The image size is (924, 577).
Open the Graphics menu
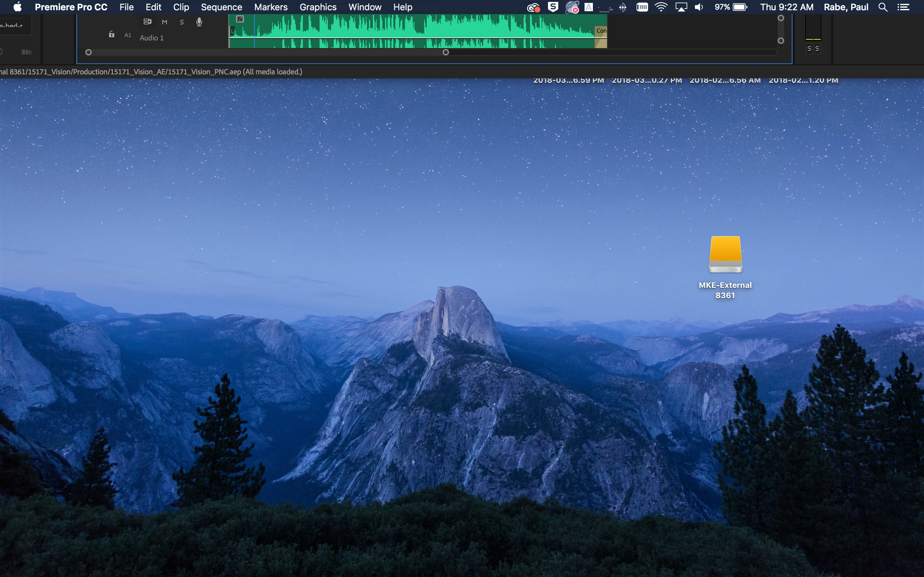pyautogui.click(x=318, y=7)
